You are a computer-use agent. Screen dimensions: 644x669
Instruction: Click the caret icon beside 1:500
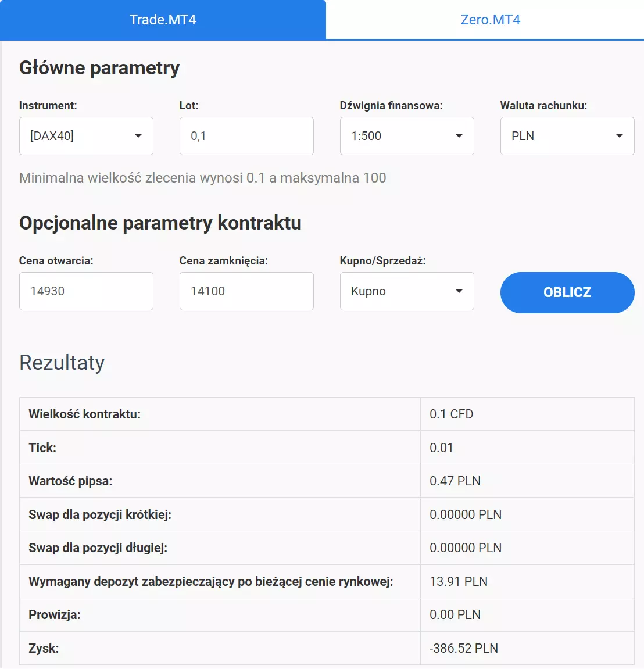459,136
